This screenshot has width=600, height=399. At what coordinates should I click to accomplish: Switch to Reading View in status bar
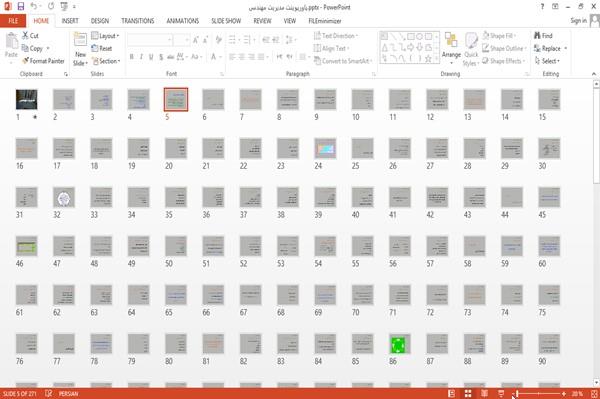(484, 394)
